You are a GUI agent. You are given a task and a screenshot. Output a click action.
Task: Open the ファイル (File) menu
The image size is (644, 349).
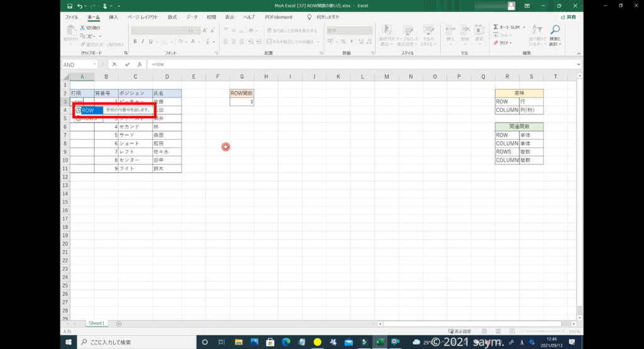[x=71, y=17]
